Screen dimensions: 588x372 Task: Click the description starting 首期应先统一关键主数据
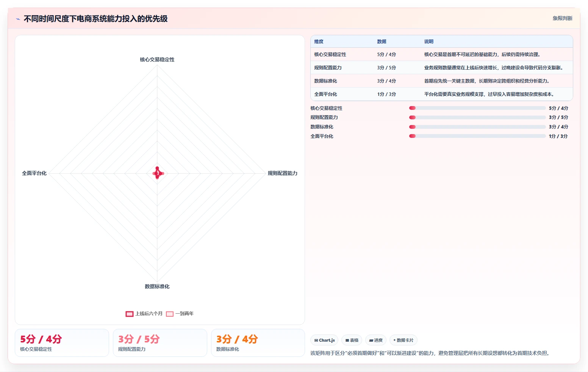486,81
